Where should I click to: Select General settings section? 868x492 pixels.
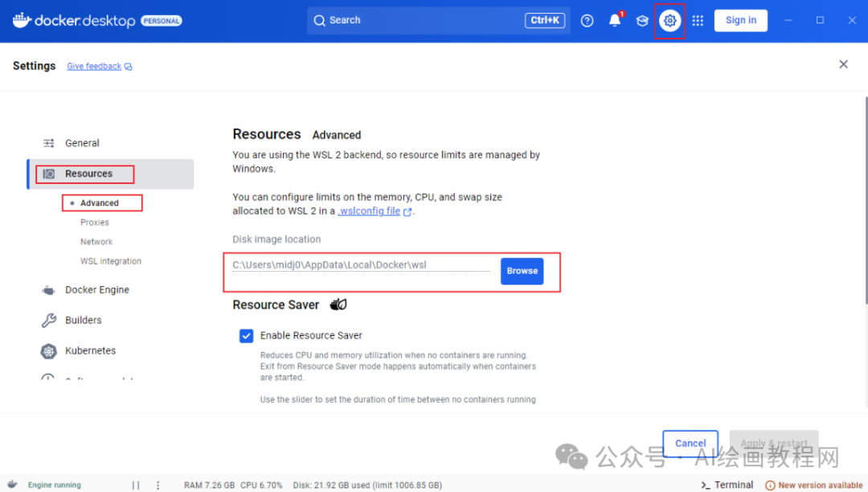click(x=82, y=143)
